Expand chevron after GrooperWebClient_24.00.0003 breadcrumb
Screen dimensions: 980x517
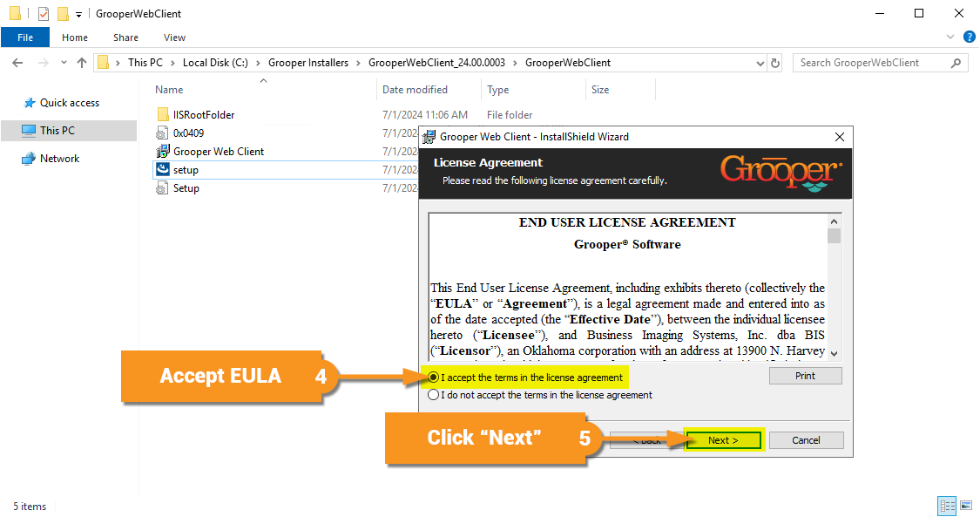pyautogui.click(x=515, y=63)
